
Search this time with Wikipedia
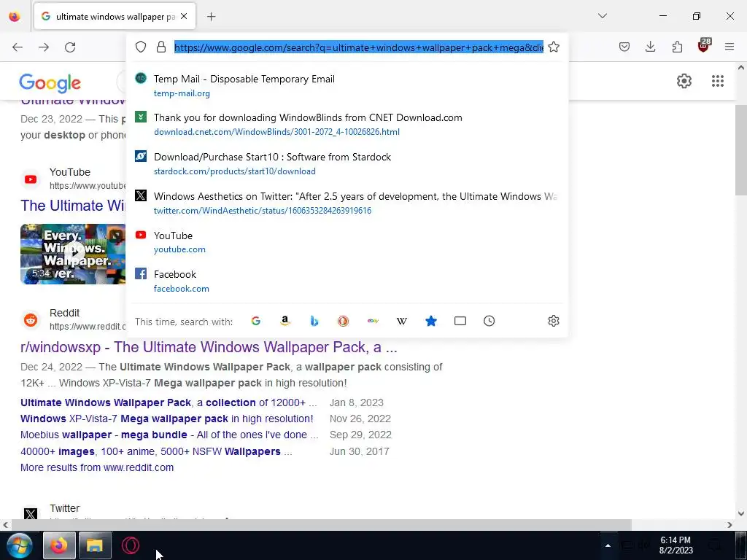402,321
